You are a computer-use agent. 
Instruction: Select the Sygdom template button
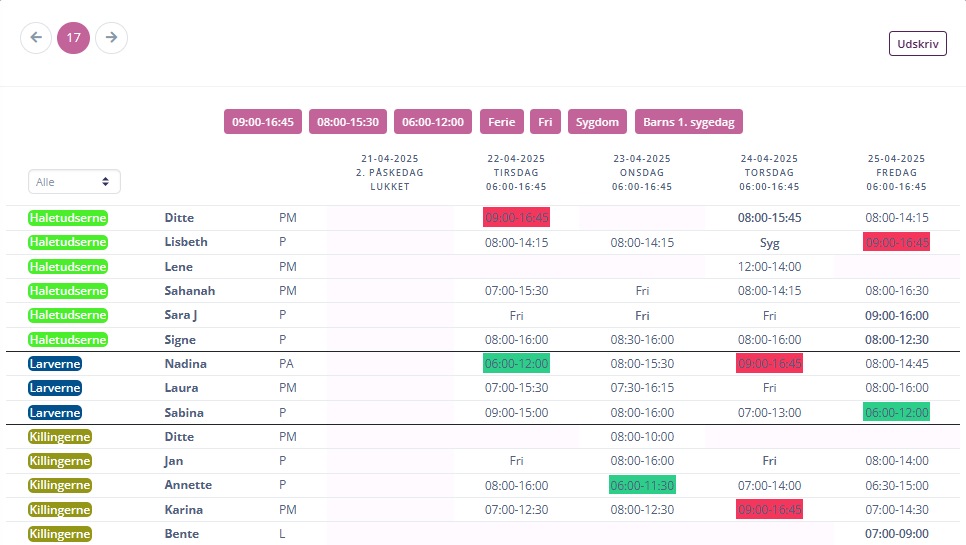click(x=598, y=122)
